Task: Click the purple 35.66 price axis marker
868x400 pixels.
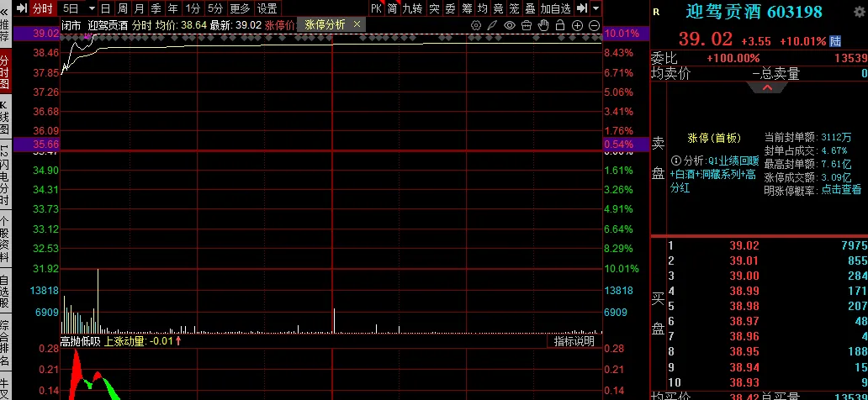Action: (x=36, y=144)
